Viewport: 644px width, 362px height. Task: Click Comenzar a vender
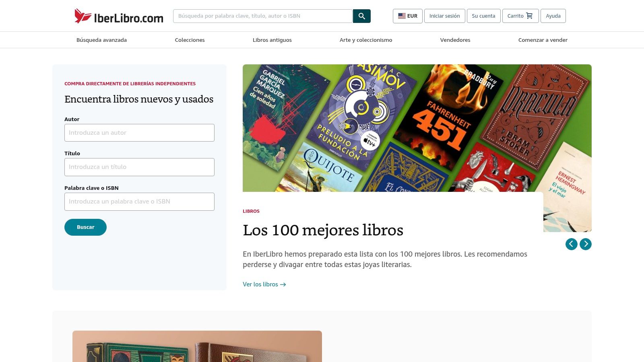pyautogui.click(x=543, y=40)
